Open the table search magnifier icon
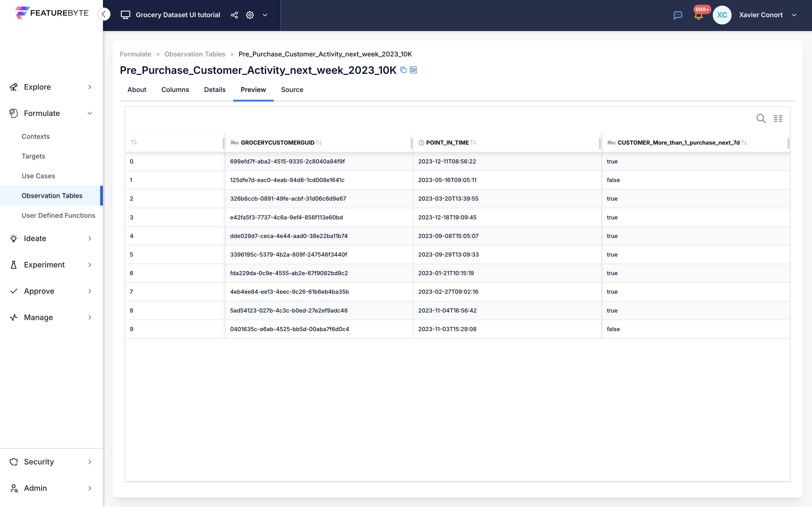 click(761, 118)
